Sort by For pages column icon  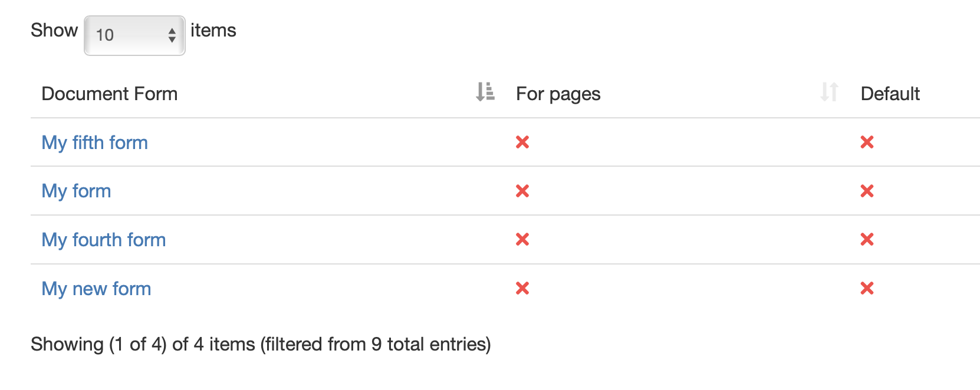tap(829, 92)
